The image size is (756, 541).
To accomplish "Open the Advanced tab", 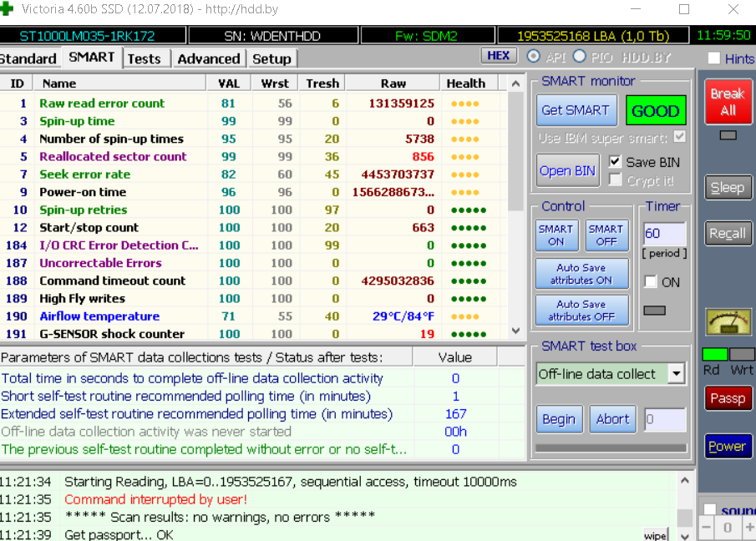I will click(208, 58).
